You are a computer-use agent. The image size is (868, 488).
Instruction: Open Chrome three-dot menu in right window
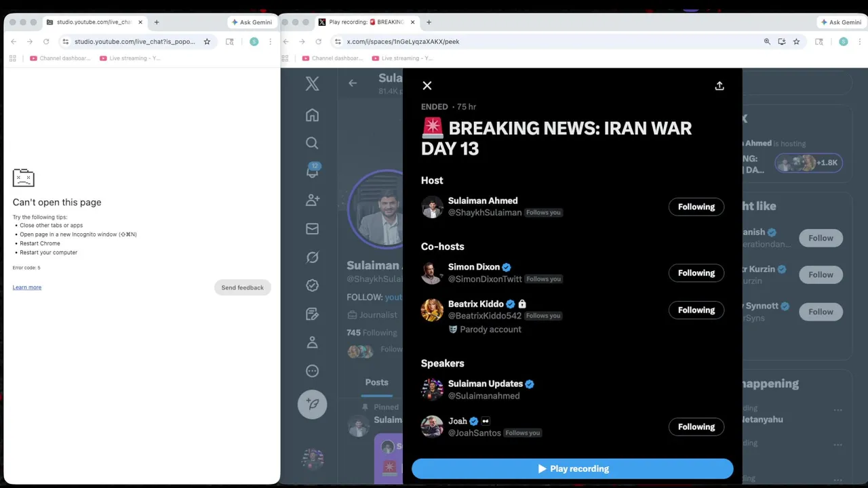[859, 41]
